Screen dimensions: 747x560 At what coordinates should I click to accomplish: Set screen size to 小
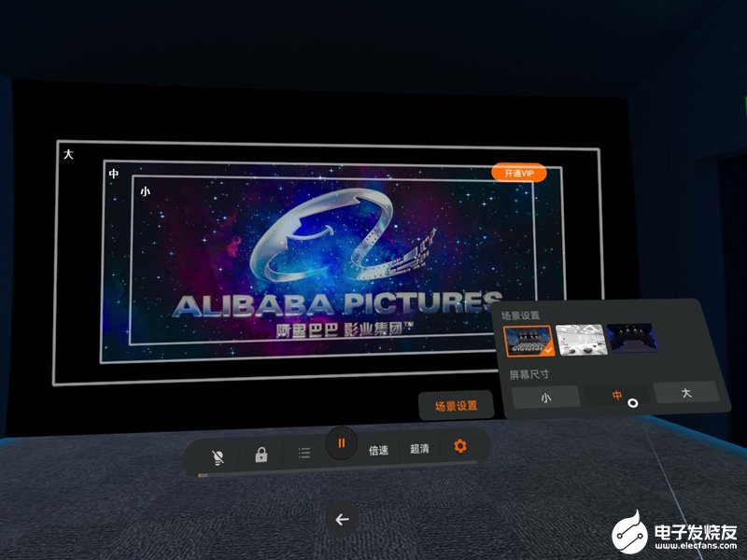coord(546,398)
